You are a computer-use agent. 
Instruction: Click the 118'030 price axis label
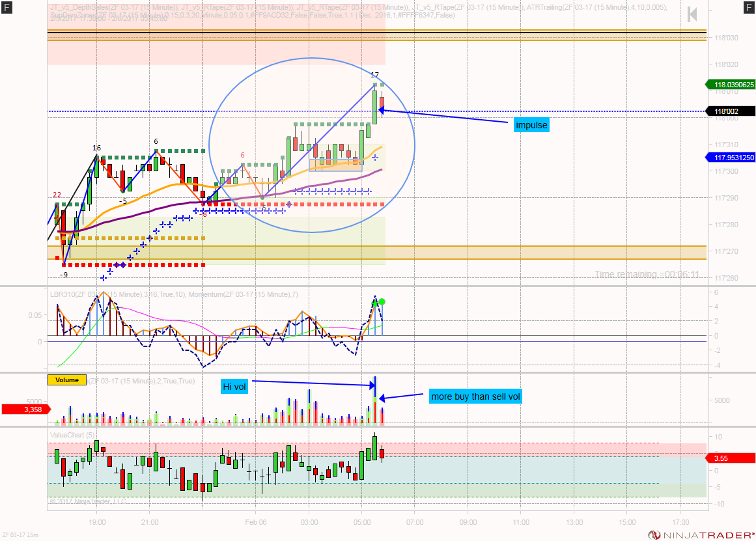[x=726, y=38]
